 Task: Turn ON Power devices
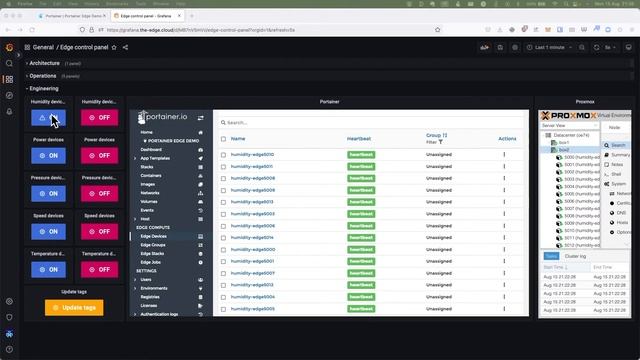[48, 156]
